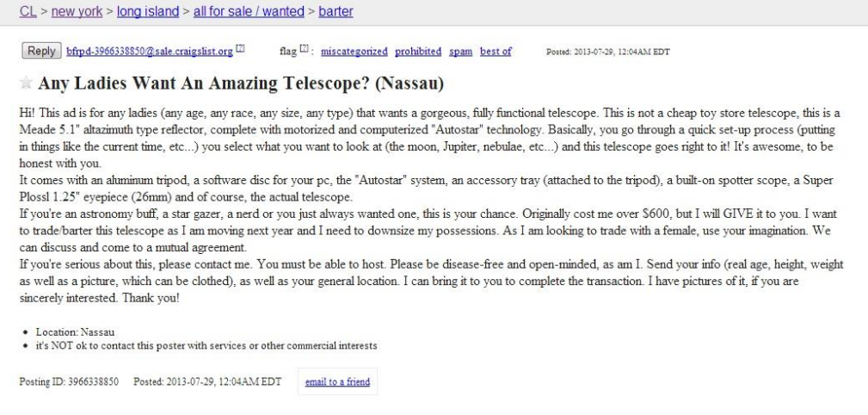This screenshot has width=868, height=415.
Task: Nominate the post for best of
Action: (x=496, y=52)
